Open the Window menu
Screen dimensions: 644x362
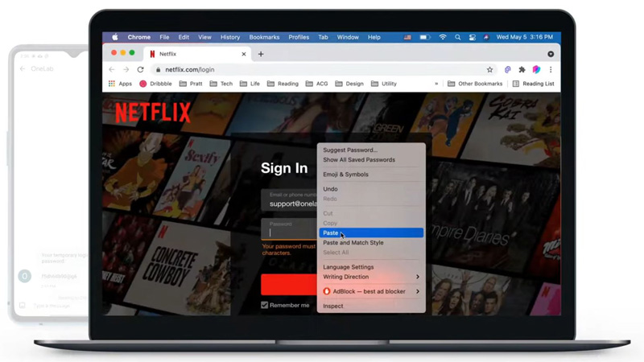pos(348,37)
